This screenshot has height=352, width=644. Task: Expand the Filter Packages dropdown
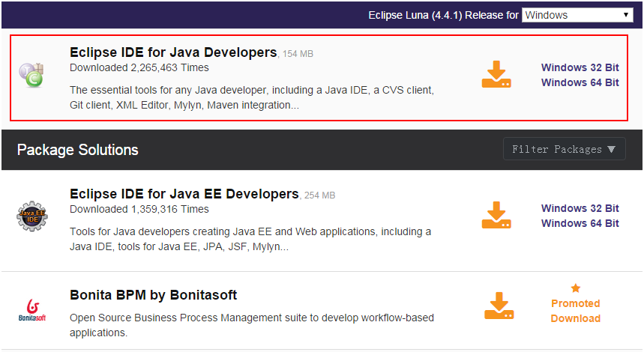(x=564, y=149)
